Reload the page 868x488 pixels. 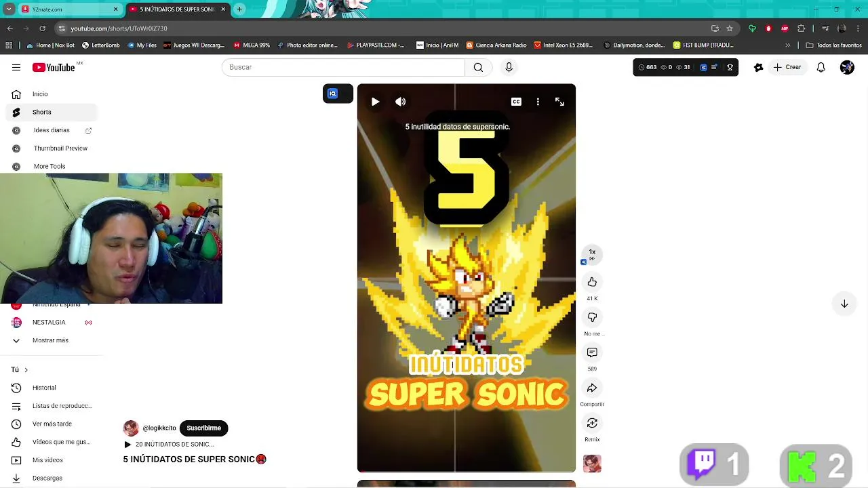coord(42,28)
